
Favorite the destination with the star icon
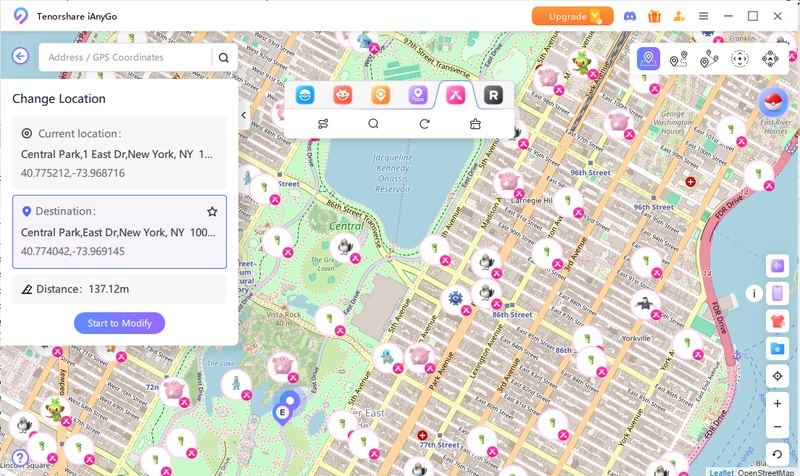(212, 212)
